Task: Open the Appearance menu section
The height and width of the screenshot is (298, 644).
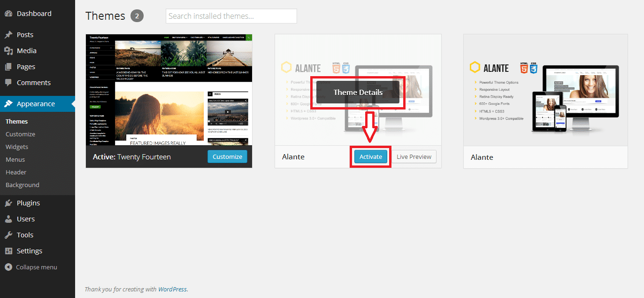Action: [x=36, y=104]
